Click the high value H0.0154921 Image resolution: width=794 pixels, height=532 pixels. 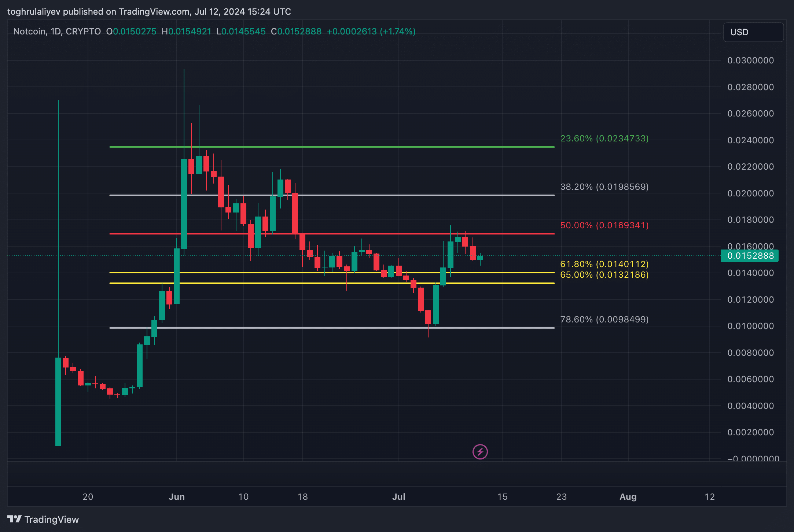point(186,32)
